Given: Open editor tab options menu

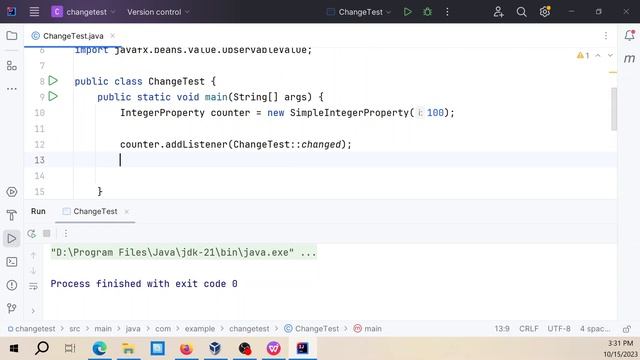Looking at the screenshot, I should (606, 36).
